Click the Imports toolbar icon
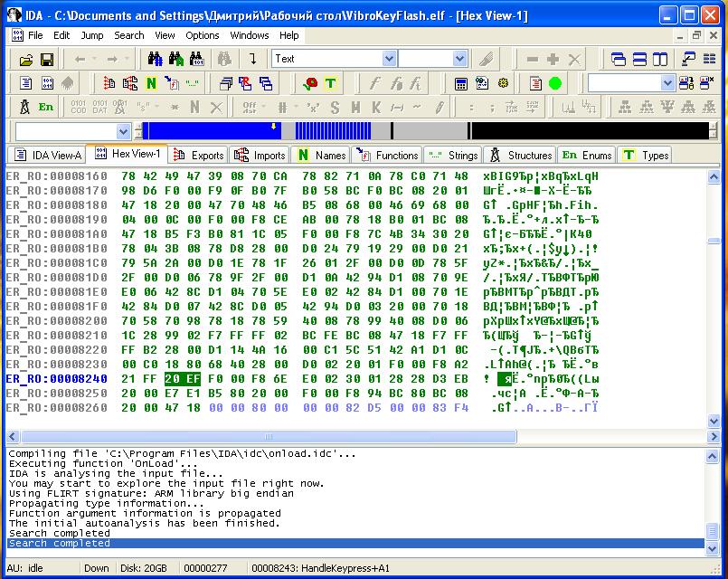The width and height of the screenshot is (728, 579). click(x=130, y=83)
